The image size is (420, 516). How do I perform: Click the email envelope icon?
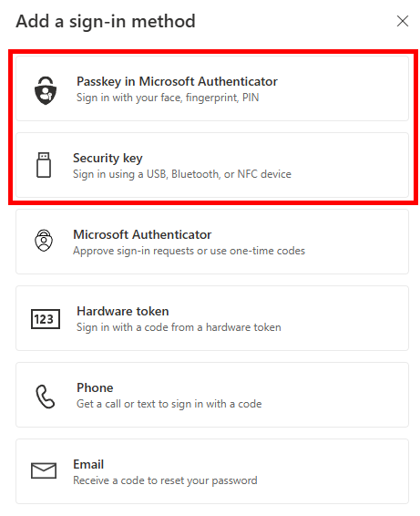coord(44,470)
